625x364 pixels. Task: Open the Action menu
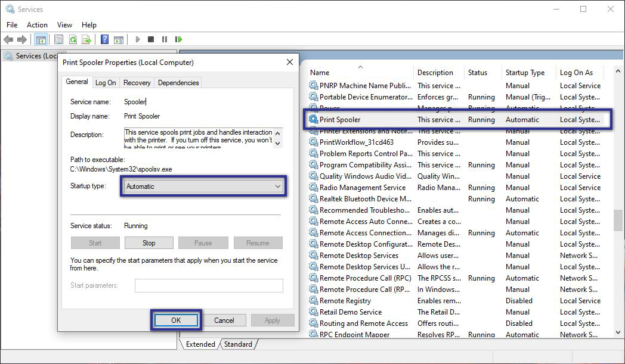pos(37,25)
